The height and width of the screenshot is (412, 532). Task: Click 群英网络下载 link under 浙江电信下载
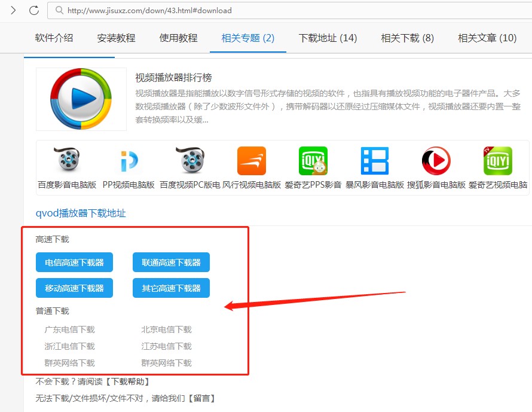pos(69,363)
